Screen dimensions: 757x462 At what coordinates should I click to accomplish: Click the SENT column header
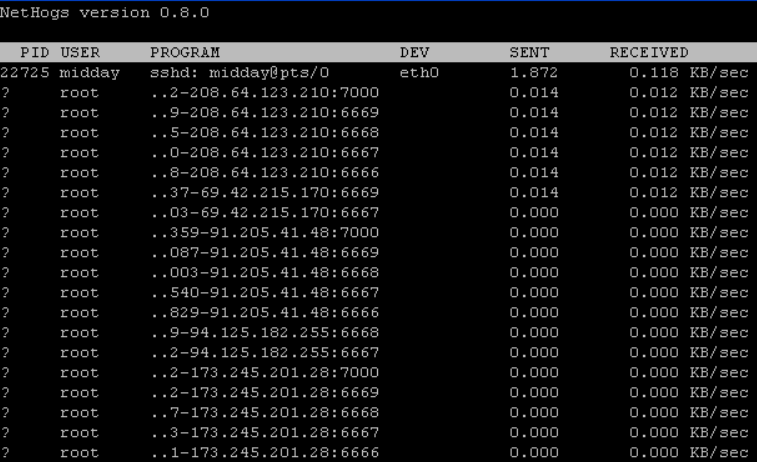coord(529,52)
